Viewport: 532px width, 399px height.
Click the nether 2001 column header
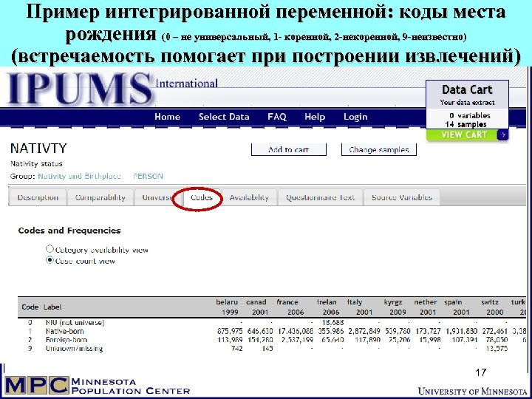[426, 307]
